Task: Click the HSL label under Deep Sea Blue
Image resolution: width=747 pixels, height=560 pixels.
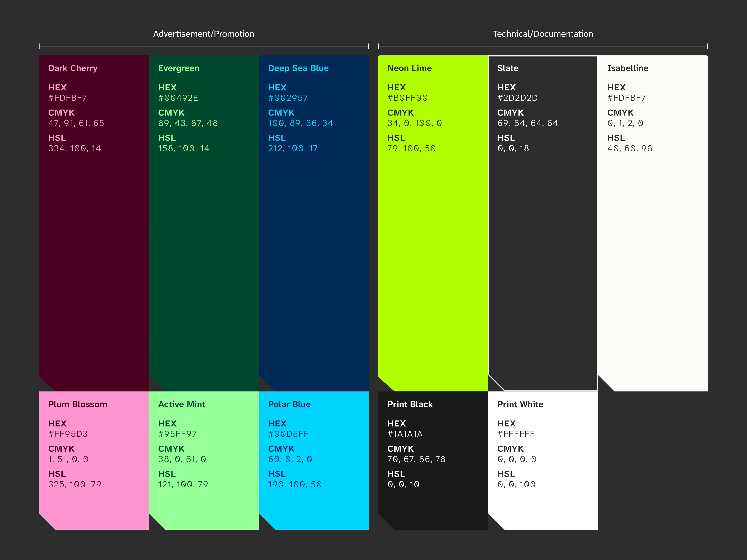Action: (x=277, y=138)
